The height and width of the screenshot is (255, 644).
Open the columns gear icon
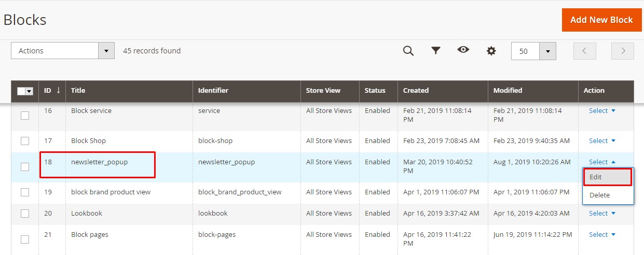point(491,51)
